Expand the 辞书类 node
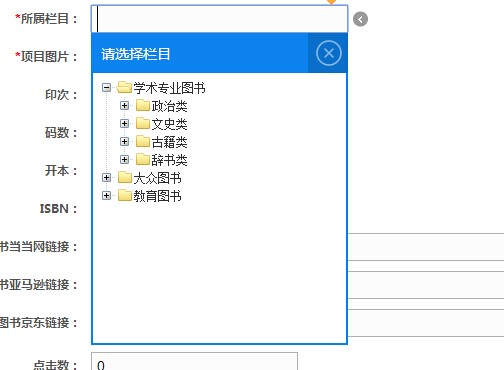The height and width of the screenshot is (370, 504). (x=124, y=160)
